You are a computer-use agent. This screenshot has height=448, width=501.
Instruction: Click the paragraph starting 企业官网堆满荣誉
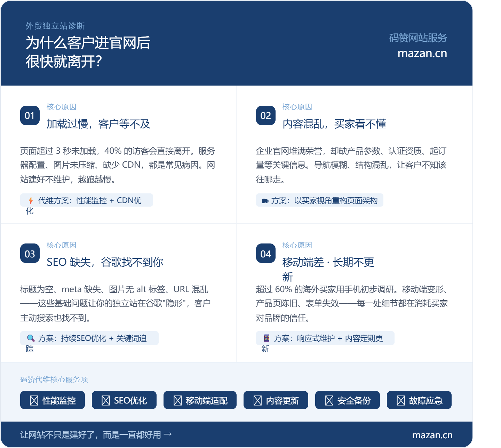[351, 165]
